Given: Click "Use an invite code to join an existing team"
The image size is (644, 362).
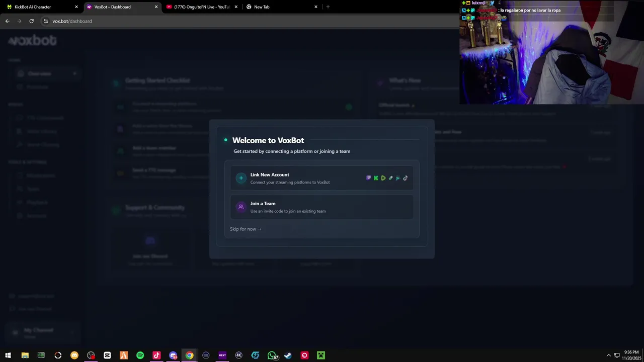Looking at the screenshot, I should tap(288, 211).
